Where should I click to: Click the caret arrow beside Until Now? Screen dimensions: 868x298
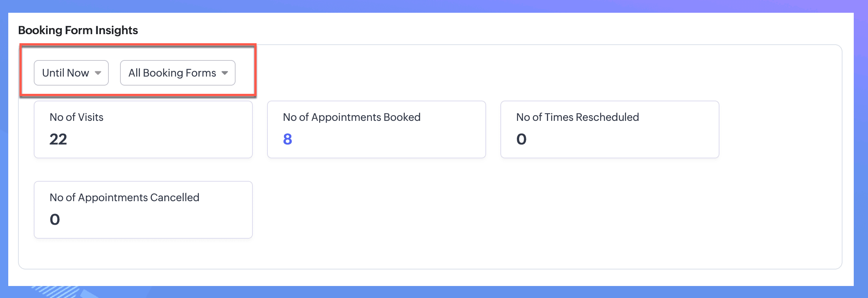click(98, 73)
